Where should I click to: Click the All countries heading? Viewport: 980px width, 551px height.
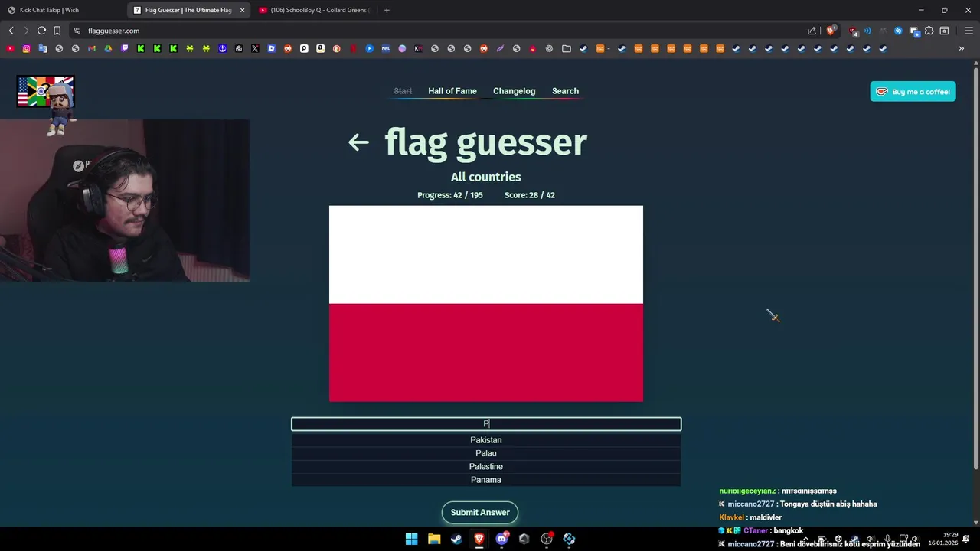tap(486, 177)
